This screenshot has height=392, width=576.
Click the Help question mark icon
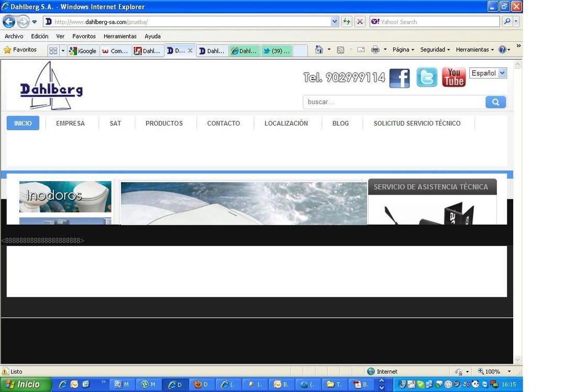tap(502, 50)
